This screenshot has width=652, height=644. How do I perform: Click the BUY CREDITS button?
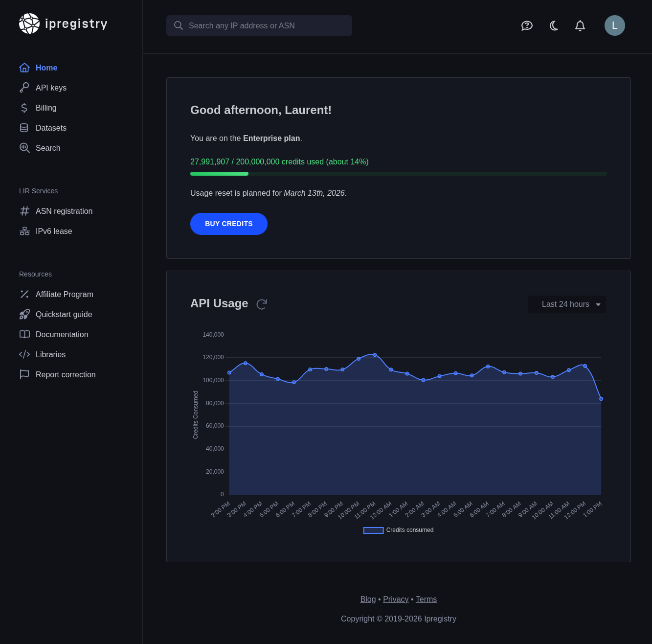click(228, 224)
